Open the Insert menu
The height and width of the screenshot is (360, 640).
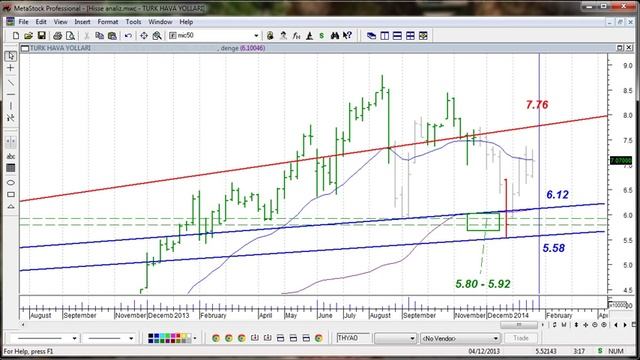coord(82,22)
